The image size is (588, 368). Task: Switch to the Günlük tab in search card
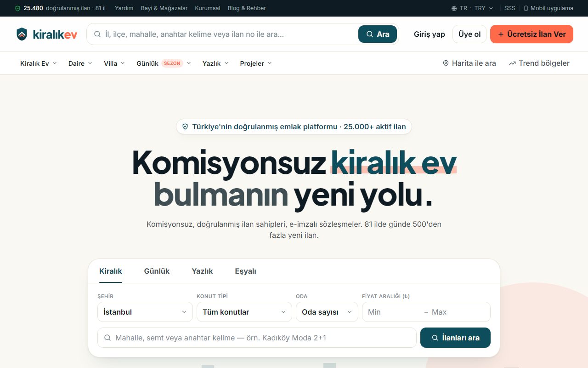pyautogui.click(x=157, y=271)
